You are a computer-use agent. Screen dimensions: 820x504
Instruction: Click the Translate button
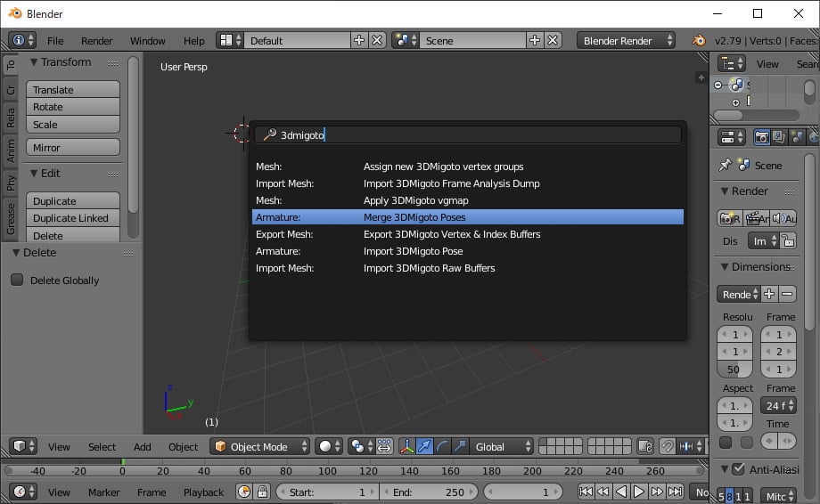[73, 89]
